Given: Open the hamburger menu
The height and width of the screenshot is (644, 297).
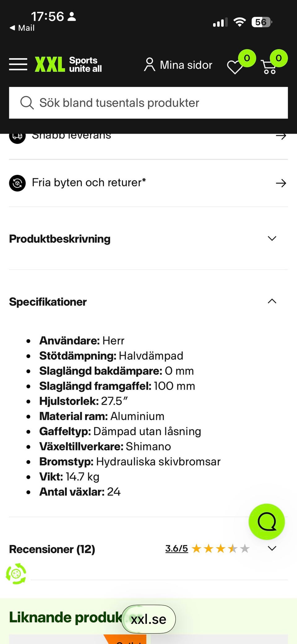Looking at the screenshot, I should 18,64.
